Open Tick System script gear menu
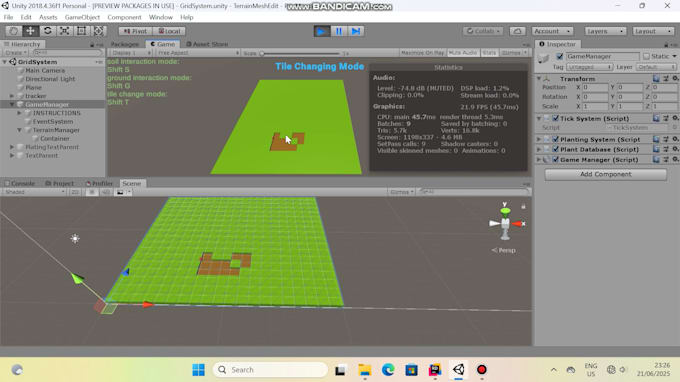Image resolution: width=680 pixels, height=382 pixels. tap(675, 118)
